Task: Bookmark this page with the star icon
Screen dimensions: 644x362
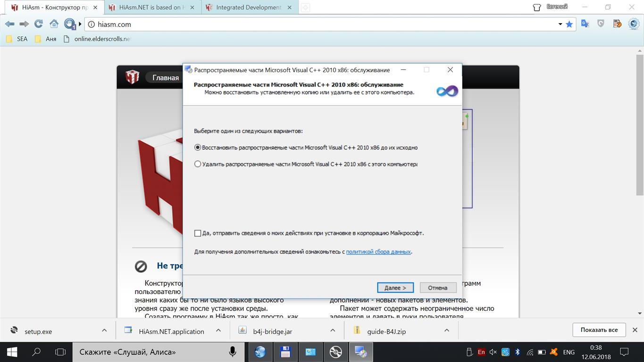Action: 569,24
